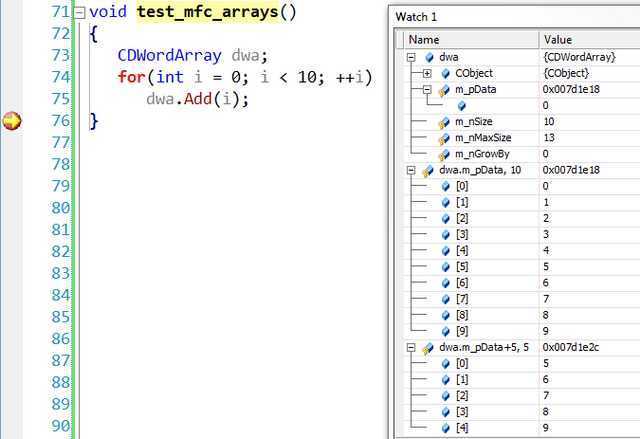Click the cube icon beside CObject
Screen dimensions: 640x439
[445, 73]
